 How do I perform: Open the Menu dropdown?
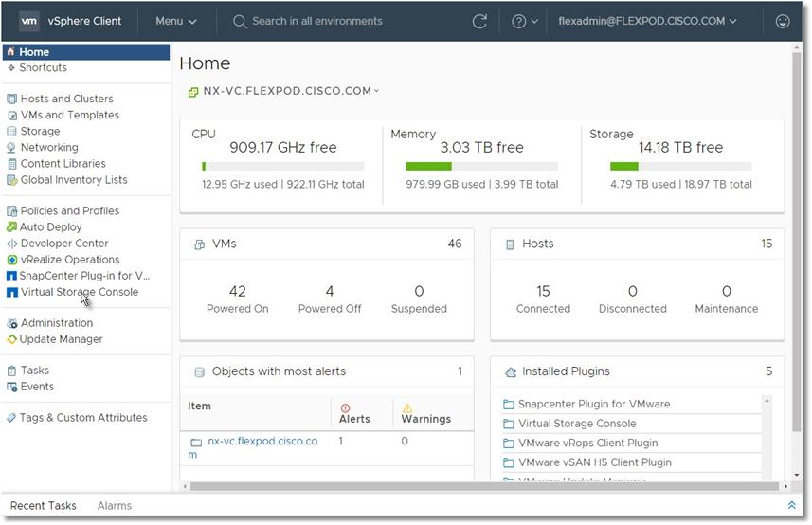175,21
